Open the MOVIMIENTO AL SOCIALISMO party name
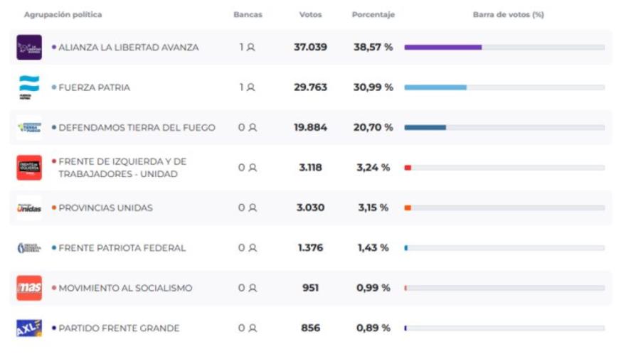The width and height of the screenshot is (626, 364). [125, 289]
